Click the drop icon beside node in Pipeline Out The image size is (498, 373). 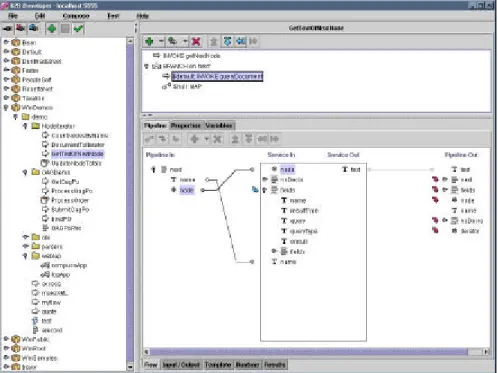tap(435, 200)
